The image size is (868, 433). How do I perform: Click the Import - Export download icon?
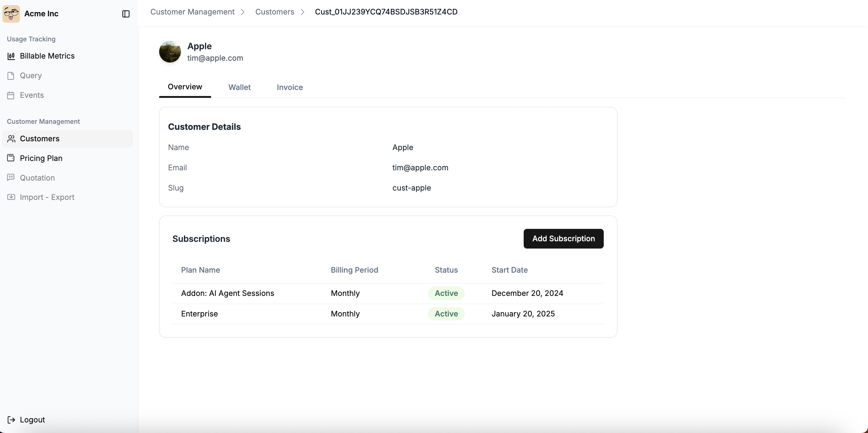[11, 197]
